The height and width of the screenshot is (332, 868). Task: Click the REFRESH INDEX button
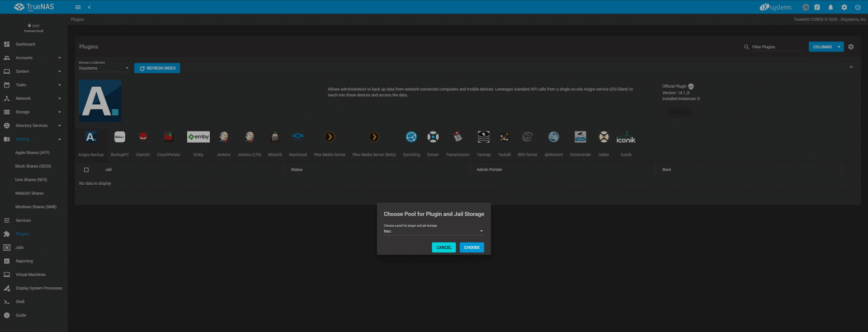click(x=157, y=68)
